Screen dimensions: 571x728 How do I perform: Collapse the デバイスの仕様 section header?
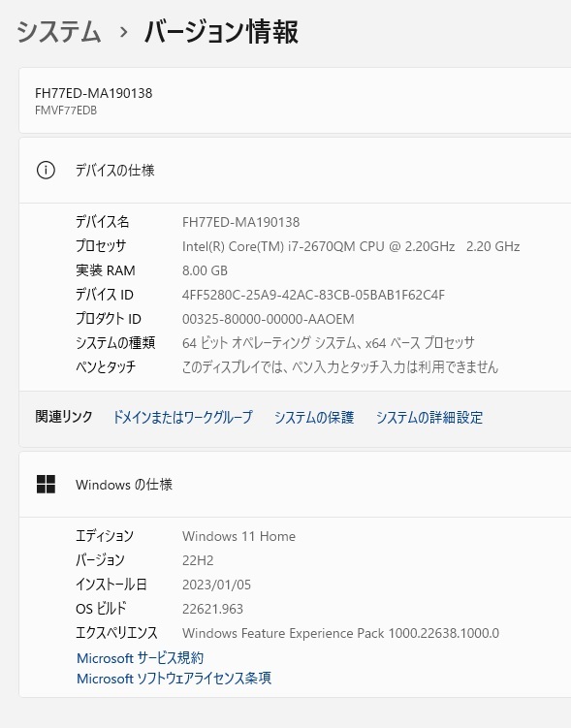point(295,170)
